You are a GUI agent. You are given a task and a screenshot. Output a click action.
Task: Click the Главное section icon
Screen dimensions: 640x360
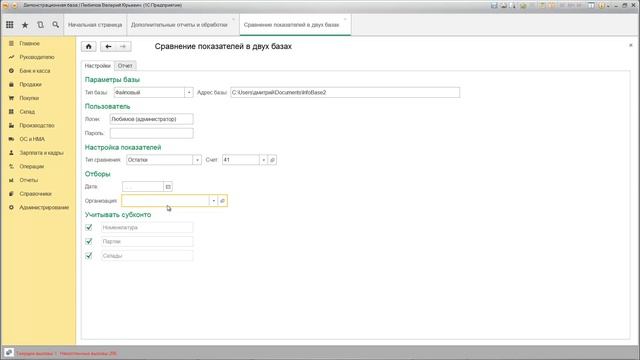tap(11, 43)
